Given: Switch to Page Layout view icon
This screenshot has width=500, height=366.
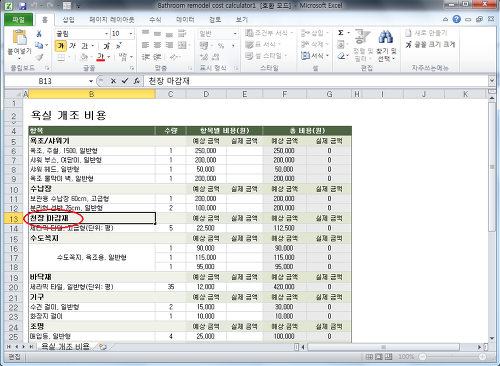Looking at the screenshot, I should pyautogui.click(x=379, y=357).
